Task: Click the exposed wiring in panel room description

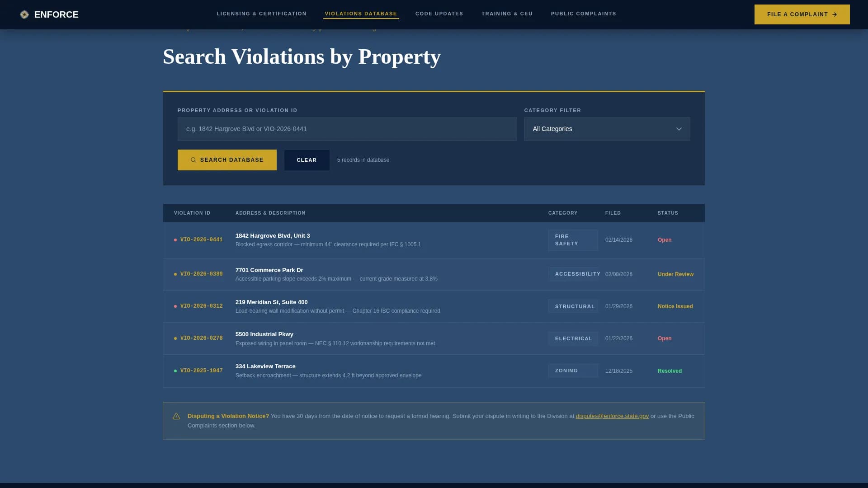Action: (x=335, y=343)
